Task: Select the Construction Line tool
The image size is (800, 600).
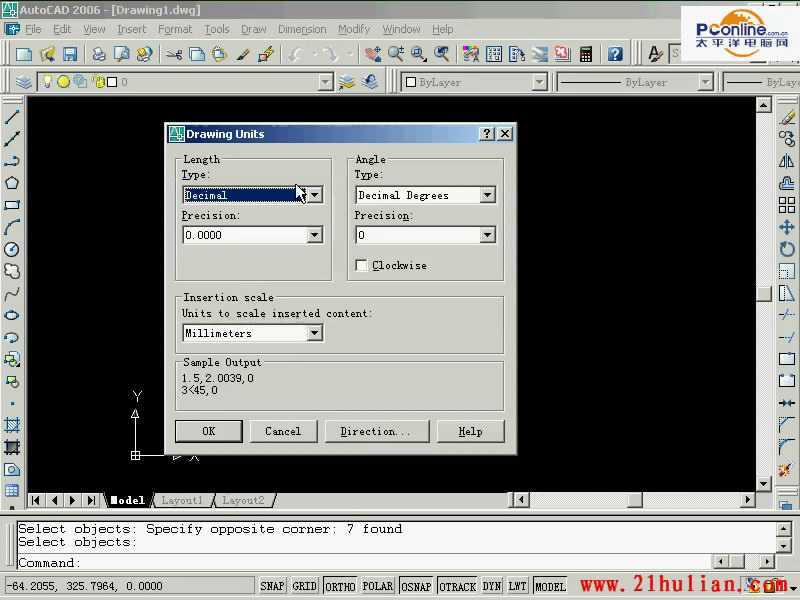Action: 12,139
